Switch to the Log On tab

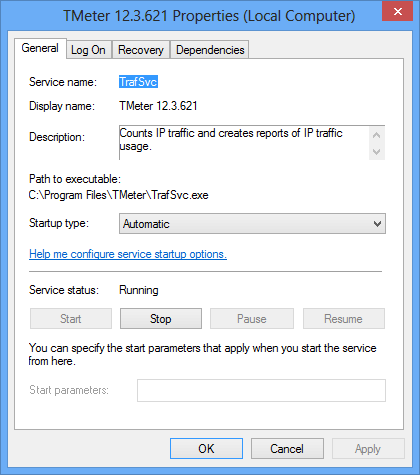point(88,50)
